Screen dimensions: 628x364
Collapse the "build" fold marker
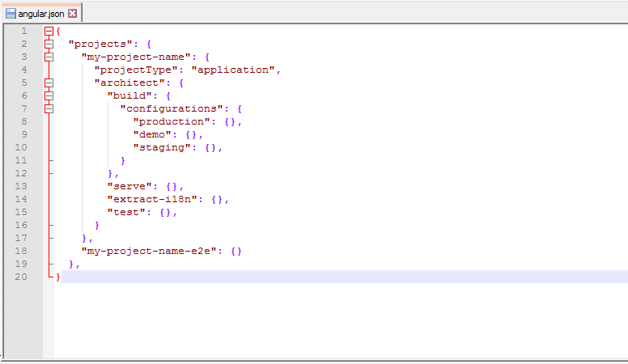49,95
